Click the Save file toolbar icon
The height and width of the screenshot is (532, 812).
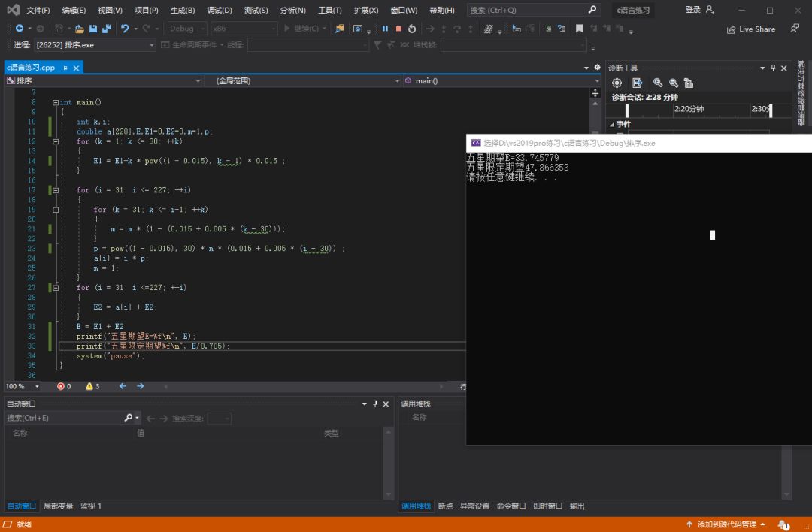(93, 29)
